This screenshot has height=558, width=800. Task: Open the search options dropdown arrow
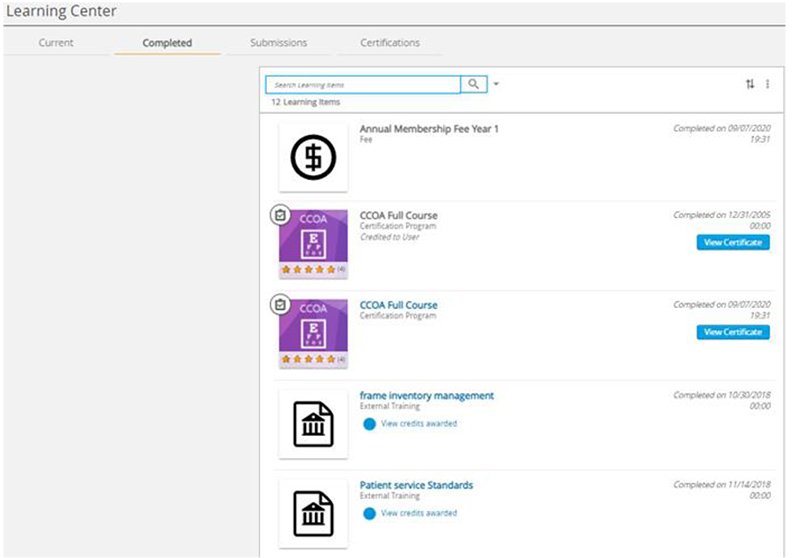[x=496, y=84]
